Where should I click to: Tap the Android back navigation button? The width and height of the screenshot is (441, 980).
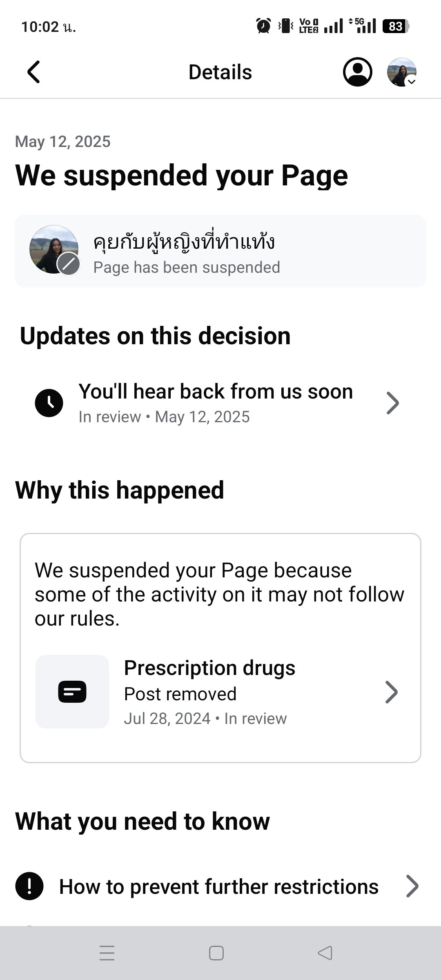coord(324,954)
